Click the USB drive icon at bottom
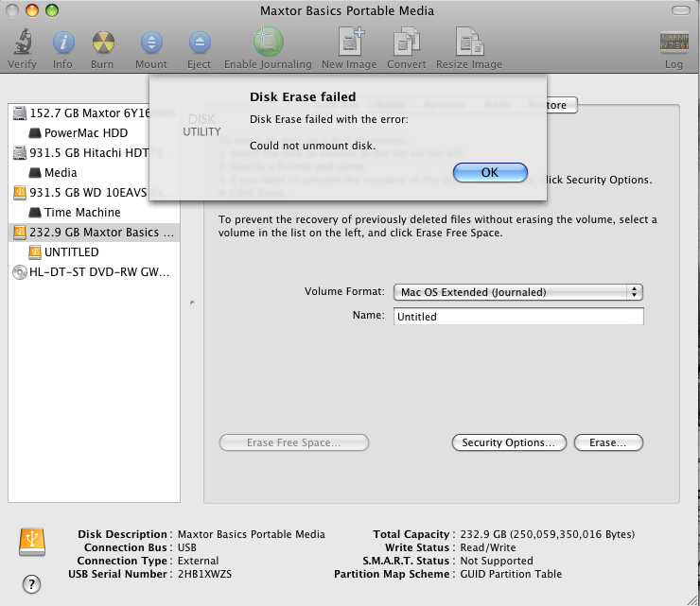The image size is (700, 606). tap(32, 543)
